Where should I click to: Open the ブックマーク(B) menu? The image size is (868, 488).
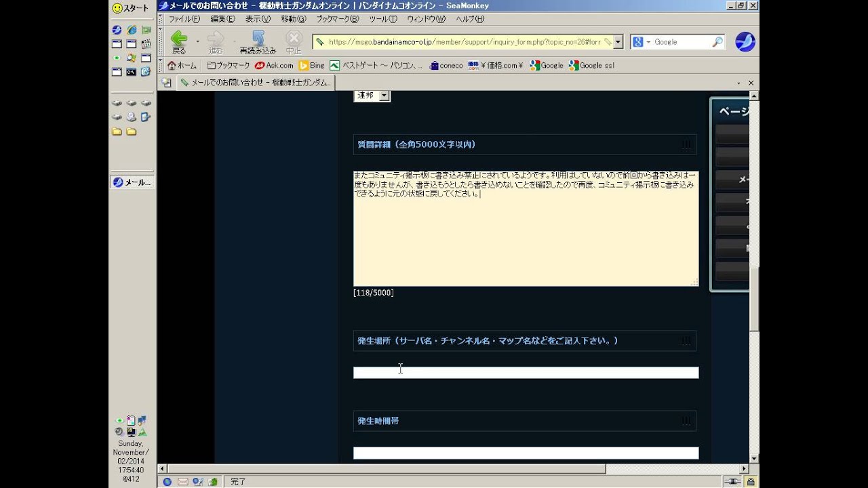pyautogui.click(x=338, y=19)
